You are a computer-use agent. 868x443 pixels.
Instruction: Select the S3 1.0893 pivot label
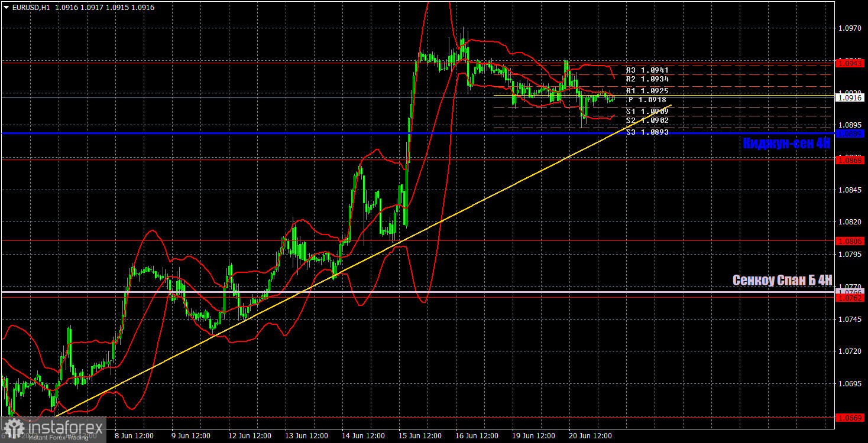(x=647, y=132)
